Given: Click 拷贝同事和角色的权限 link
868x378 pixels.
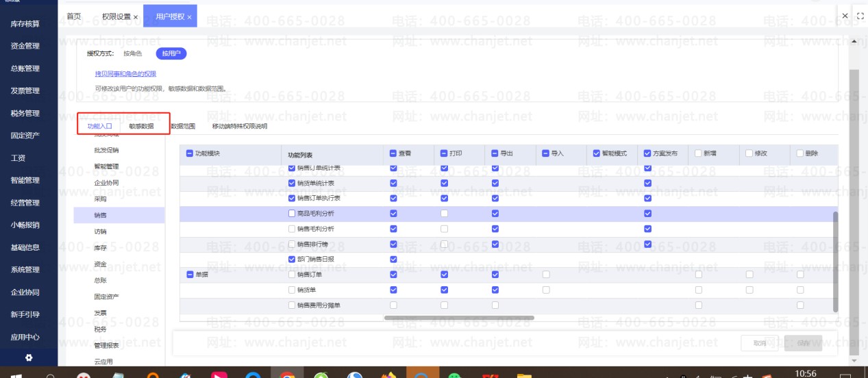Looking at the screenshot, I should click(125, 73).
